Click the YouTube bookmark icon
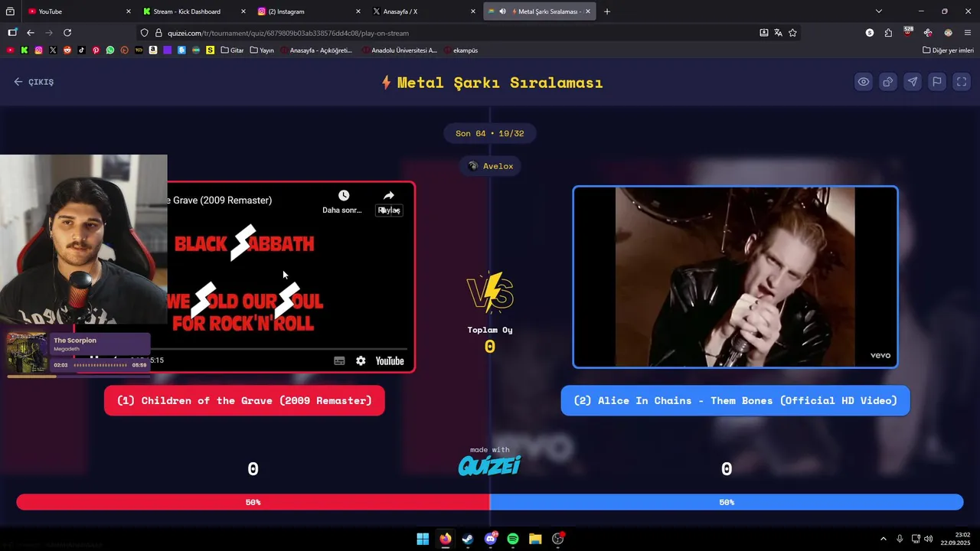This screenshot has height=551, width=980. coord(10,51)
